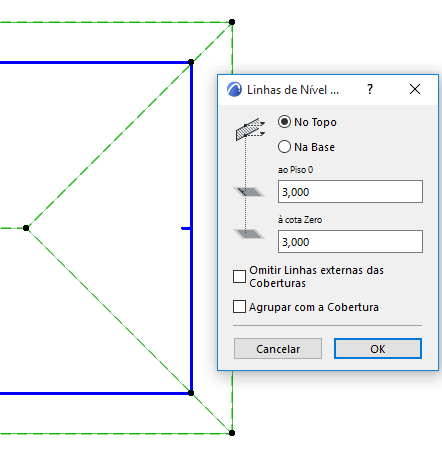
Task: Click the Cancelar button
Action: pyautogui.click(x=278, y=349)
